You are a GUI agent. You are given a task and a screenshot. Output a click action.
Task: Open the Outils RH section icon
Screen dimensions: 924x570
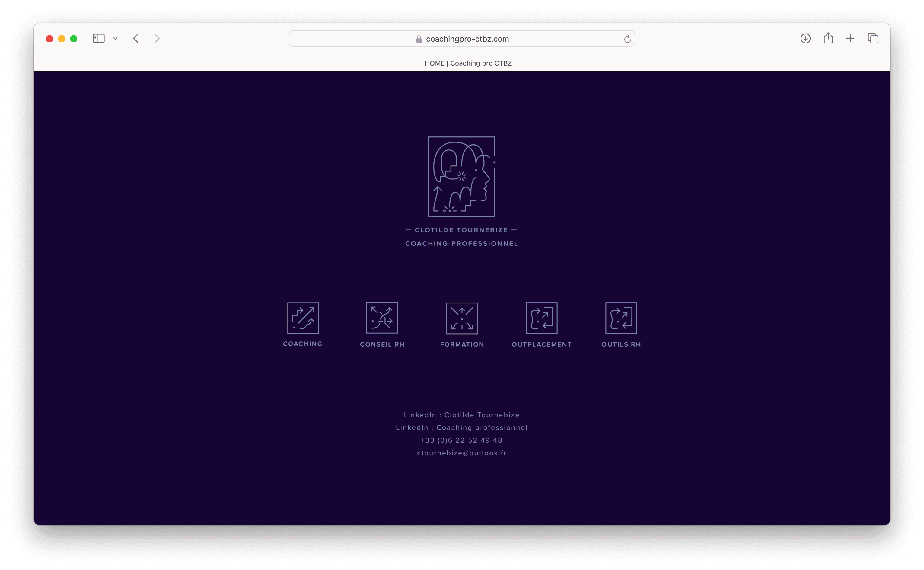point(621,318)
